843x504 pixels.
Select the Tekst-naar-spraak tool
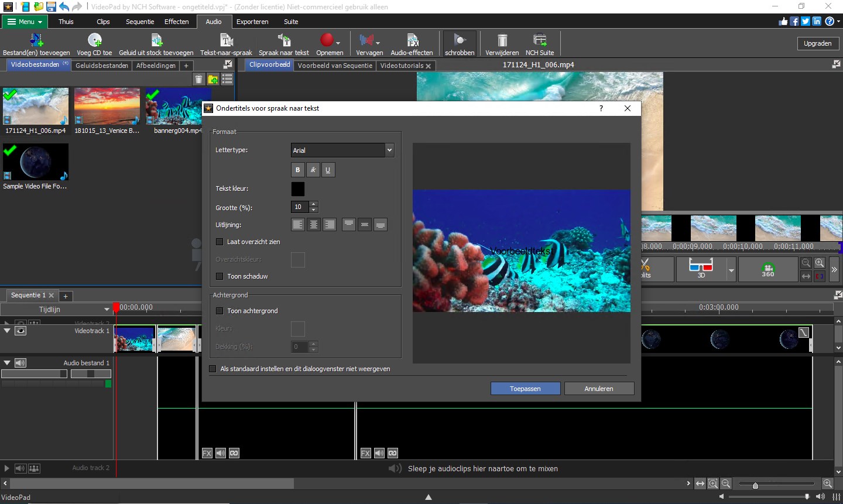click(227, 43)
